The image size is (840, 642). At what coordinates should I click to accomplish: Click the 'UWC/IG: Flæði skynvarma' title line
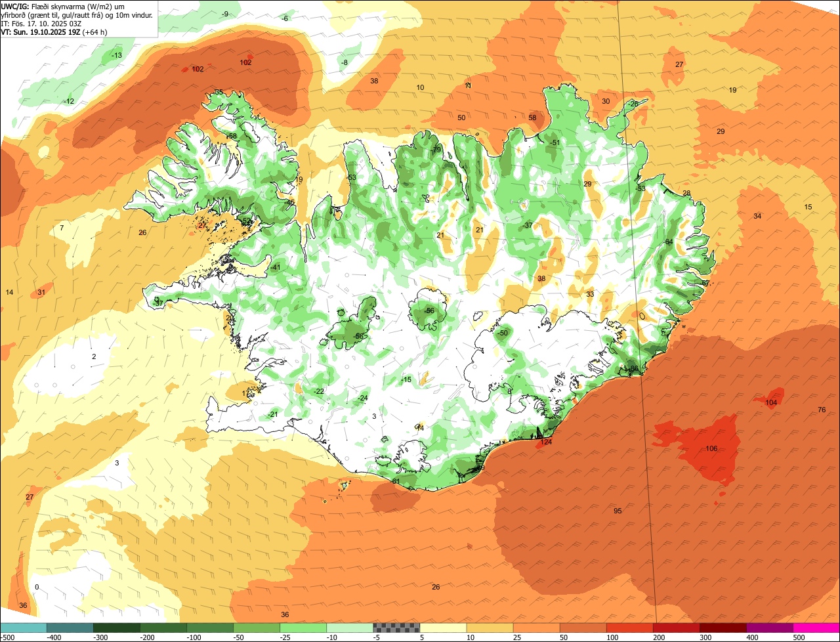[63, 6]
